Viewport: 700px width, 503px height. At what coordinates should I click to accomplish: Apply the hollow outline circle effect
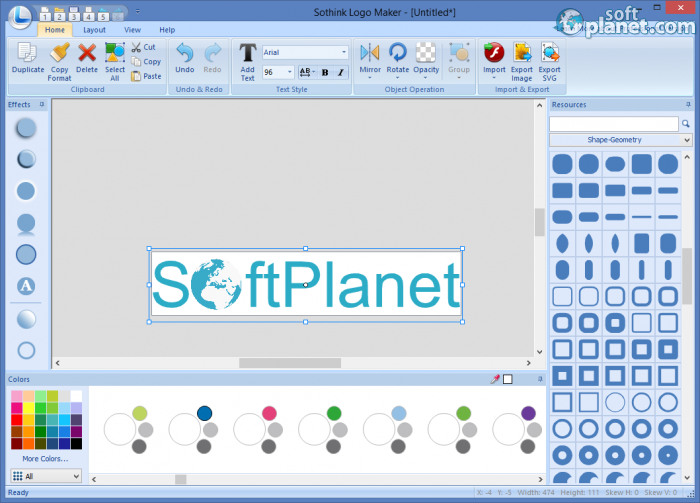pyautogui.click(x=26, y=350)
